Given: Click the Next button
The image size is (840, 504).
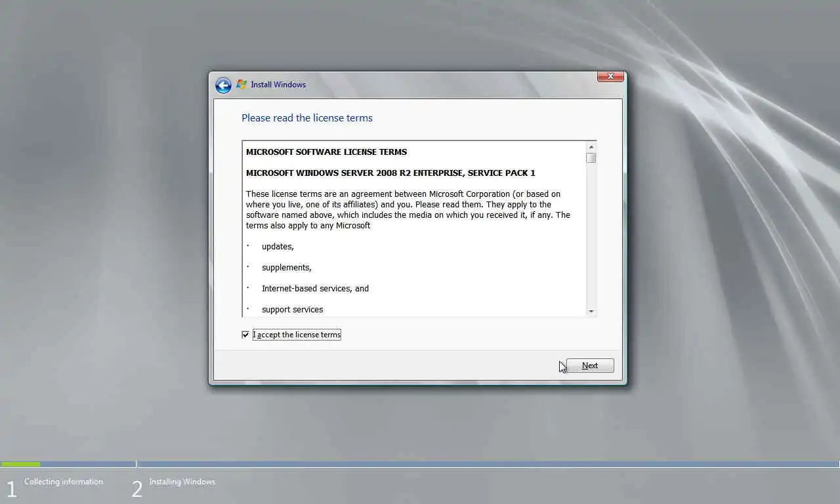Looking at the screenshot, I should pos(590,366).
